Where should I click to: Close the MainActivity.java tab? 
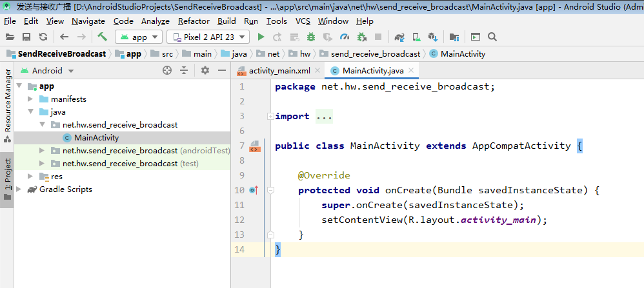point(411,71)
